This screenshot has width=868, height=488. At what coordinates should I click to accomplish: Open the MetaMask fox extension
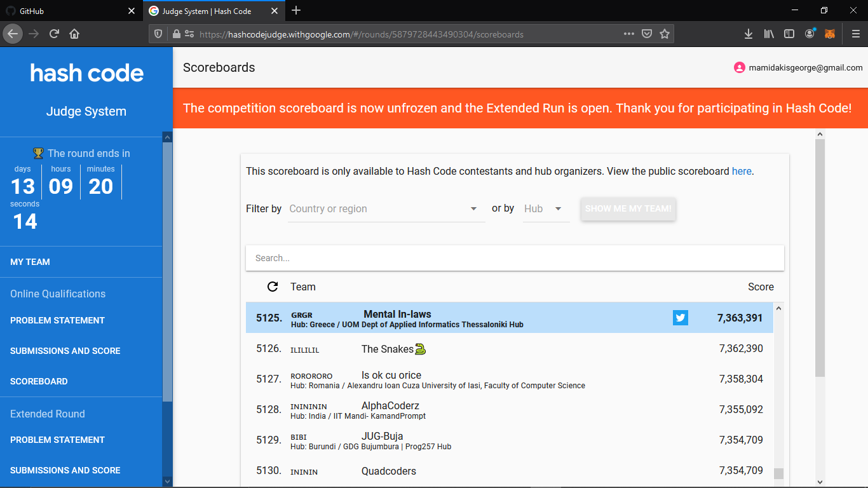(x=830, y=34)
